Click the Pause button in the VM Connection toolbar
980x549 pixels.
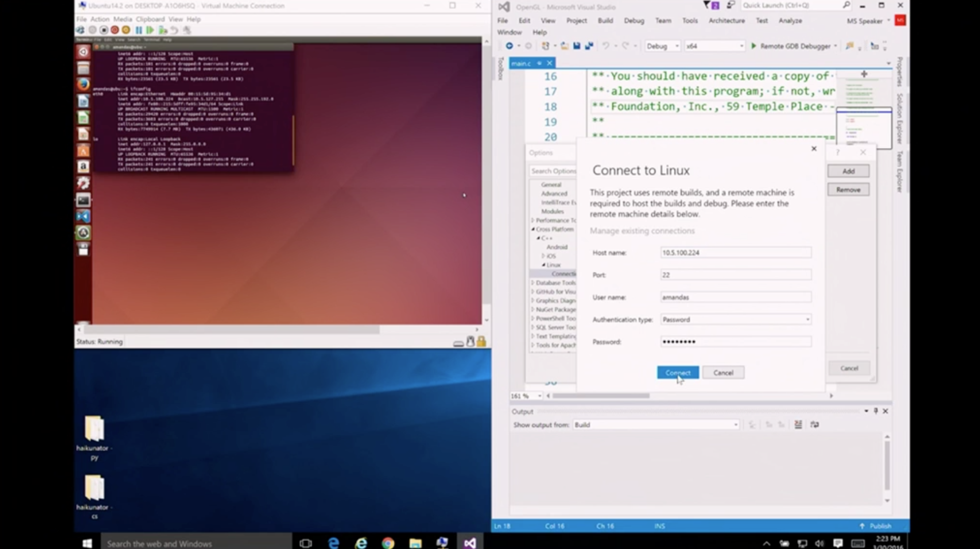139,30
